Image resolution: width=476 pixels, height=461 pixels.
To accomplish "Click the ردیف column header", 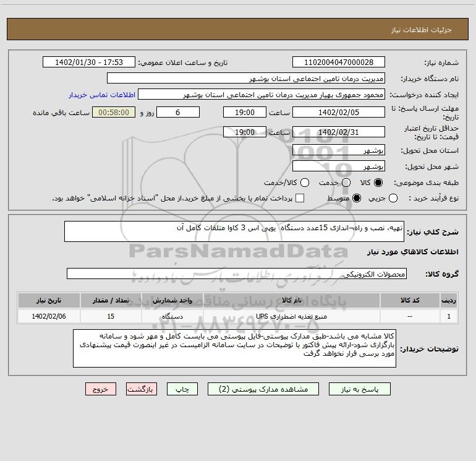I will point(449,300).
